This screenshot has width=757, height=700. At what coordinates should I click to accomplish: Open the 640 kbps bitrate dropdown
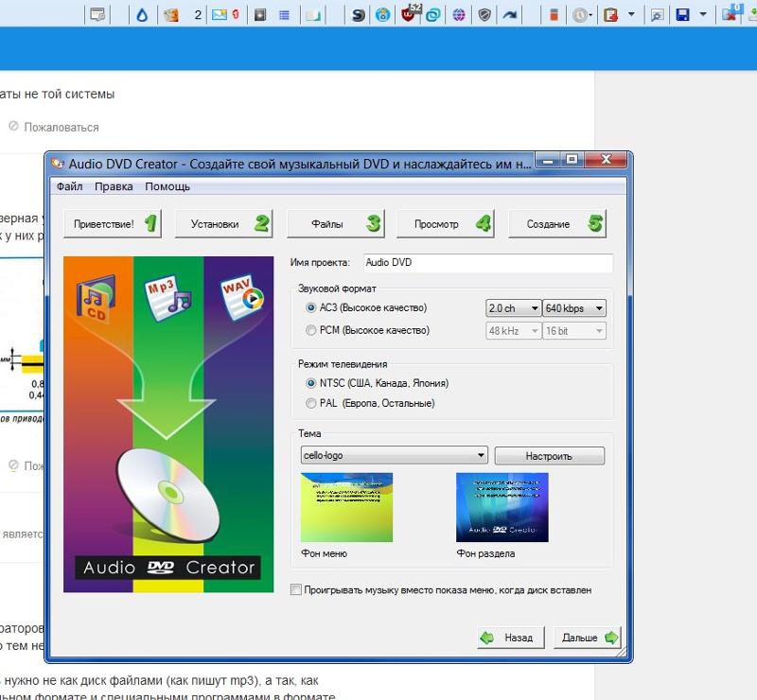point(574,308)
